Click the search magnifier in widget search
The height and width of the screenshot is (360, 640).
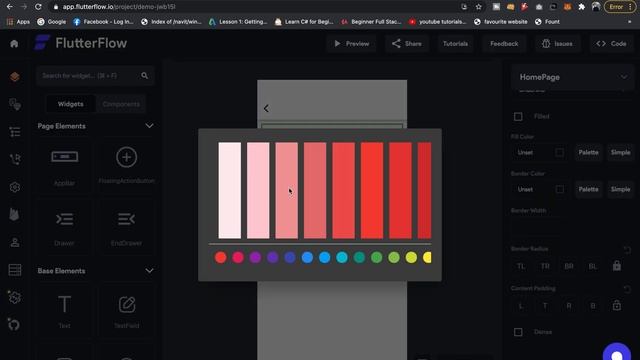tap(144, 76)
